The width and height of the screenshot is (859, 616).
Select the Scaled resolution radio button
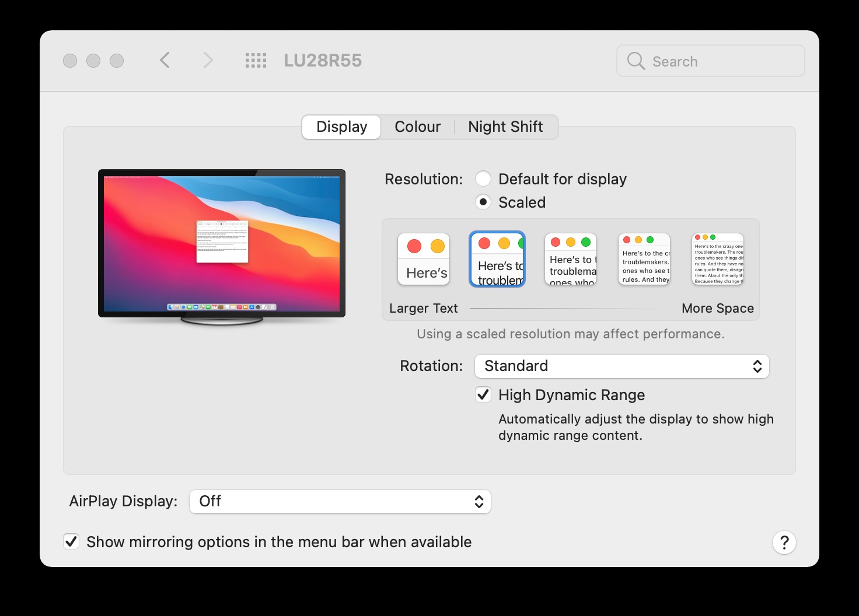(x=483, y=202)
